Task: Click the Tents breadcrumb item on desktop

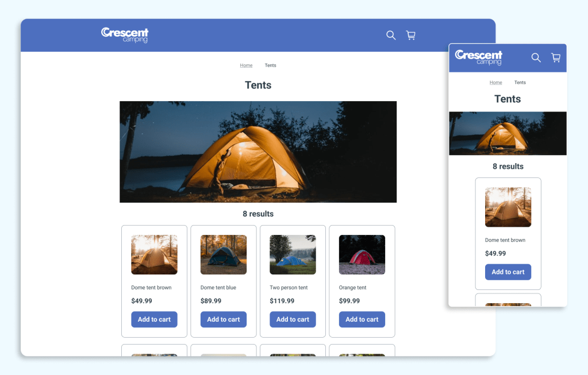Action: [x=270, y=65]
